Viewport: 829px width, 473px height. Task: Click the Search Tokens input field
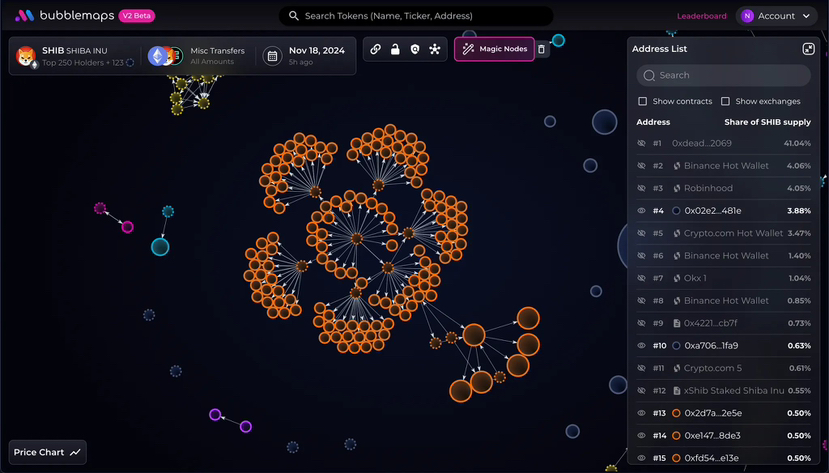pos(416,16)
